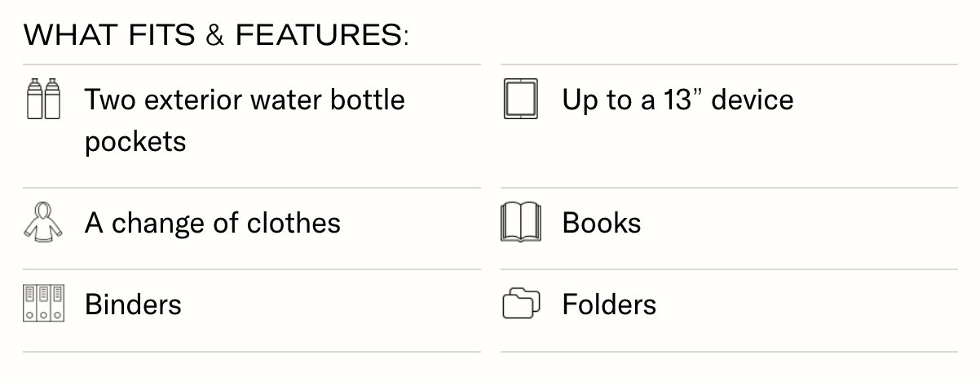
Task: Select the open book icon
Action: click(520, 222)
